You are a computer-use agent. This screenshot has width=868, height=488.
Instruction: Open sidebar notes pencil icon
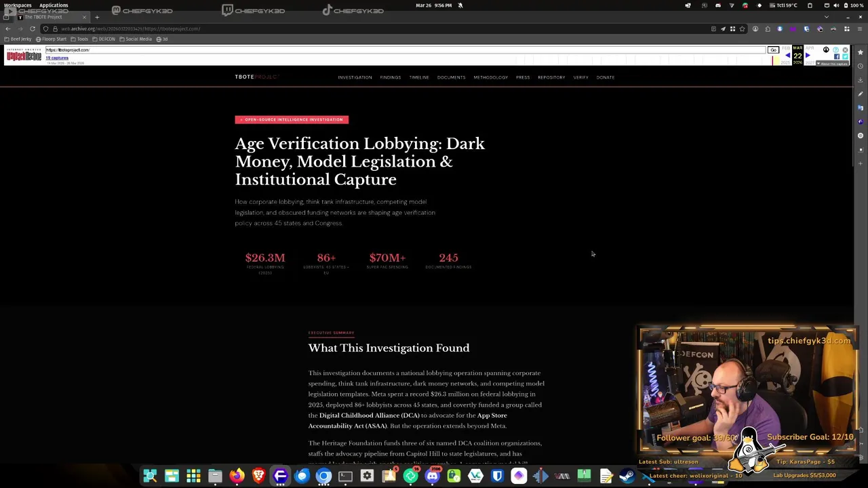click(x=860, y=94)
